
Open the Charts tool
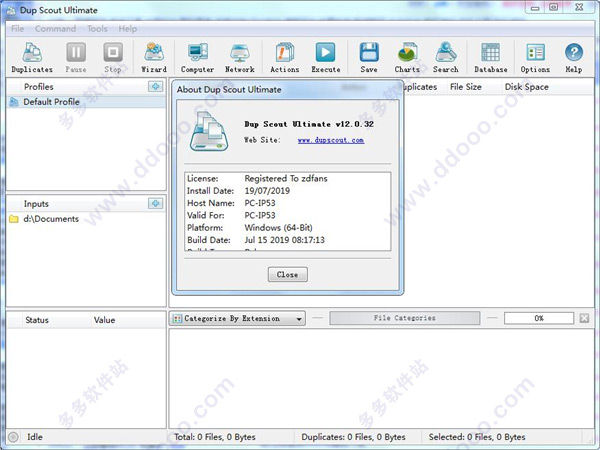click(x=407, y=58)
